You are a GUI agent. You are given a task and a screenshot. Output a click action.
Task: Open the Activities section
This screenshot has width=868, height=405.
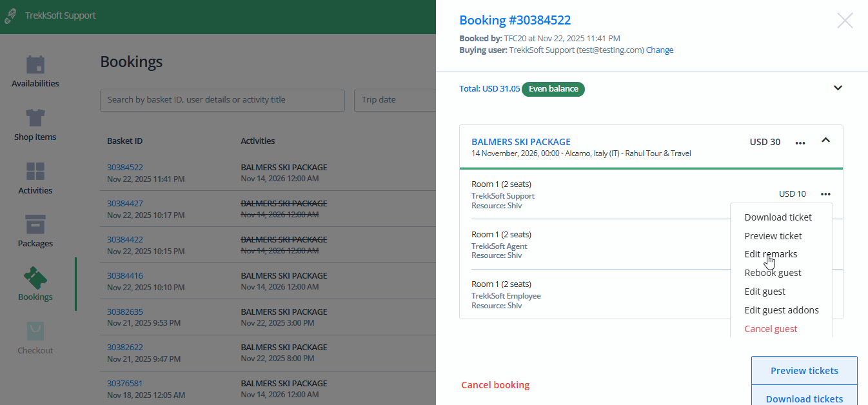click(35, 177)
